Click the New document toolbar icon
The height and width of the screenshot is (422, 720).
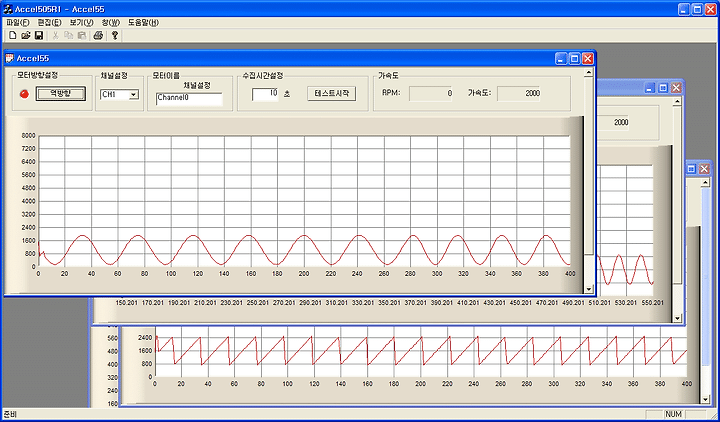[x=13, y=35]
